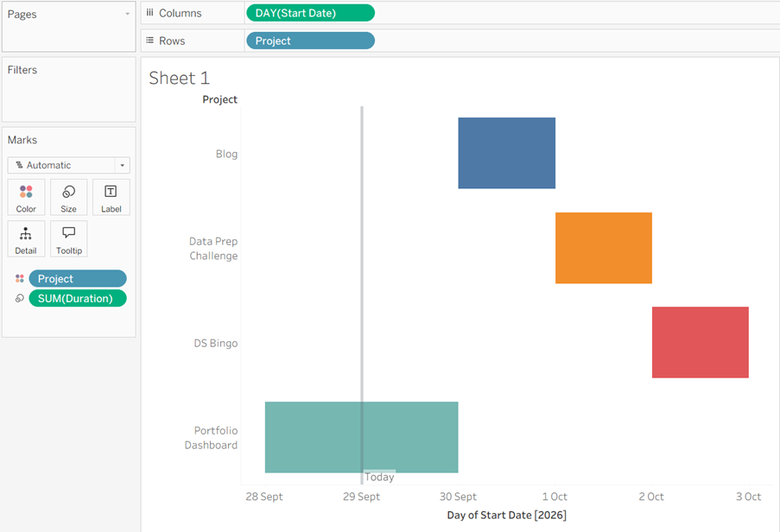Open the Detail marks card
This screenshot has height=532, width=780.
click(26, 239)
